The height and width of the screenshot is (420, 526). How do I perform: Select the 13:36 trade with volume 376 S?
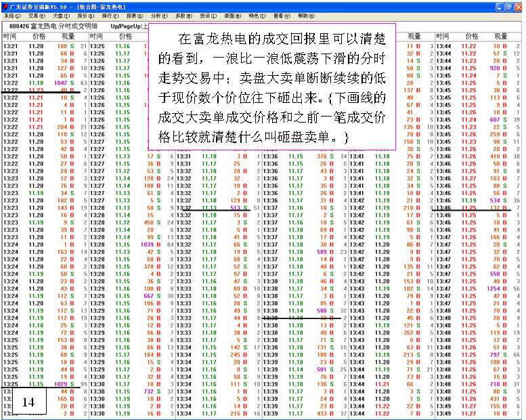[305, 156]
